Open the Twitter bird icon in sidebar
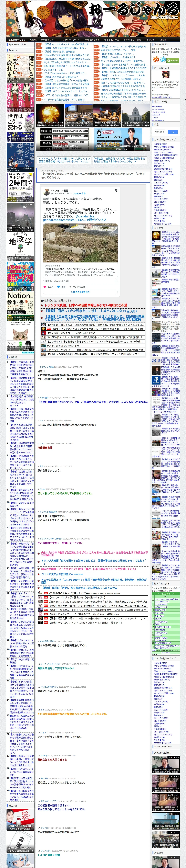Viewport: 186px width, 868px height. point(163,59)
